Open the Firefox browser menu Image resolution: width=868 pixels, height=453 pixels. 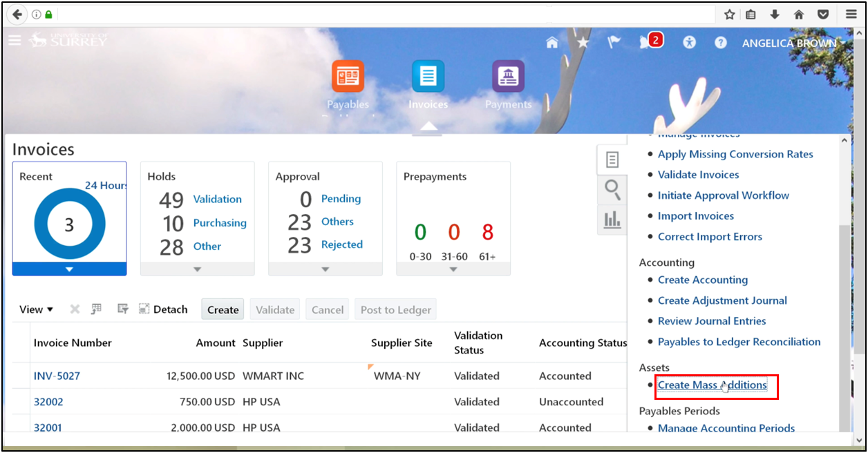point(851,14)
